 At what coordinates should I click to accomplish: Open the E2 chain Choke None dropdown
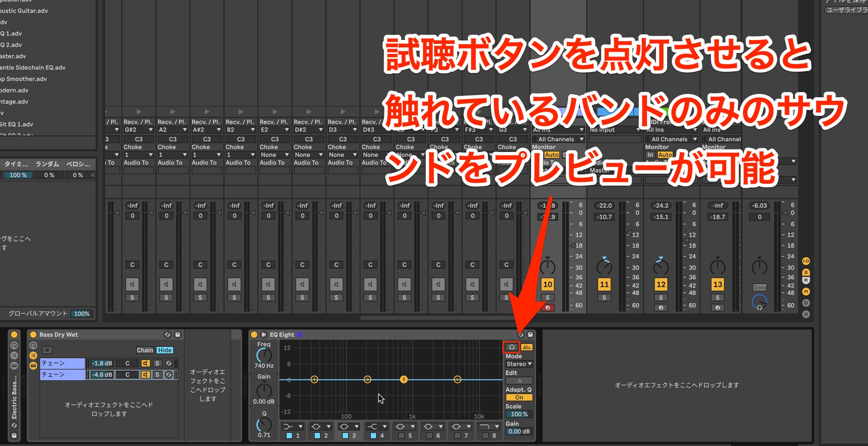[275, 155]
